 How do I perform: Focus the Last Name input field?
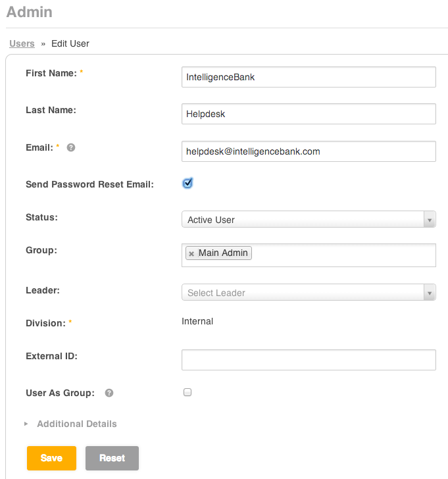[309, 114]
